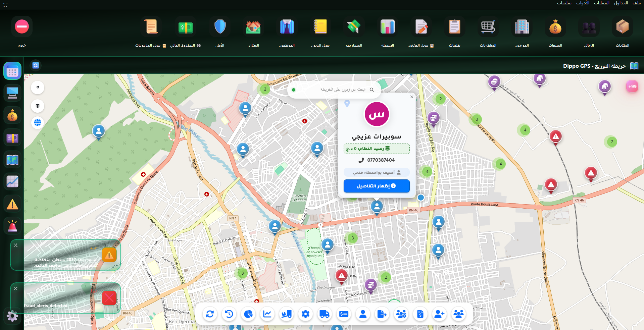Click the users-with-gear icon in bottom toolbar
Viewport: 644px width, 330px height.
[x=401, y=314]
